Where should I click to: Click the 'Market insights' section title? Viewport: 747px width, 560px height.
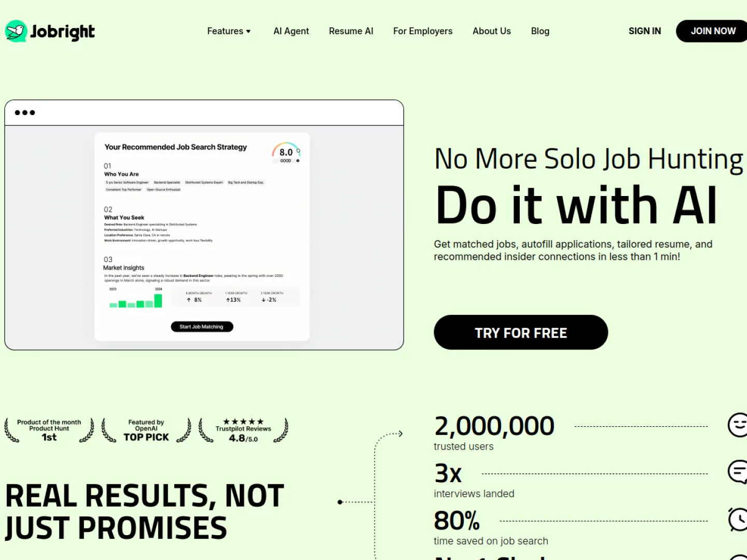coord(123,268)
